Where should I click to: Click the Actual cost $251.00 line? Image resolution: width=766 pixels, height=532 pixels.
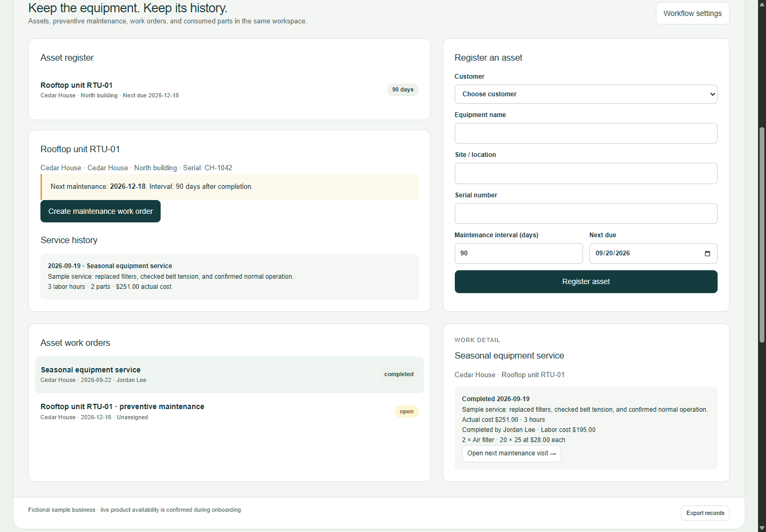(x=503, y=420)
